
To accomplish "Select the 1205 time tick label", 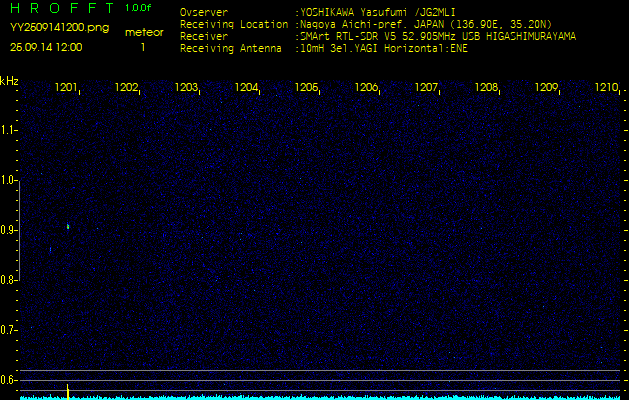I will 307,88.
